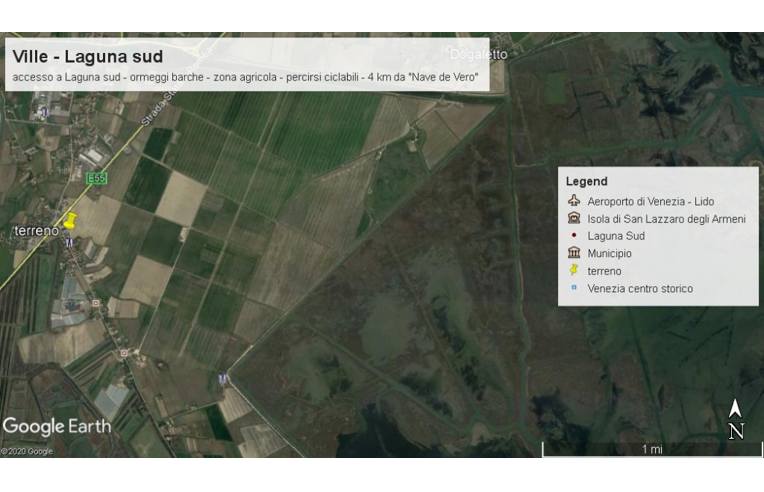Click the yellow terreno pushpin on map
764x492 pixels.
70,221
